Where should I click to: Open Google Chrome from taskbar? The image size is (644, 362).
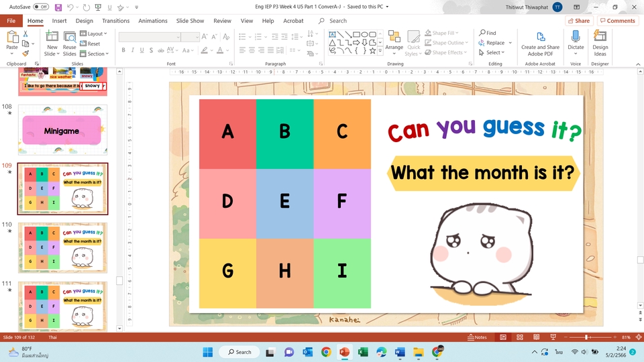326,352
